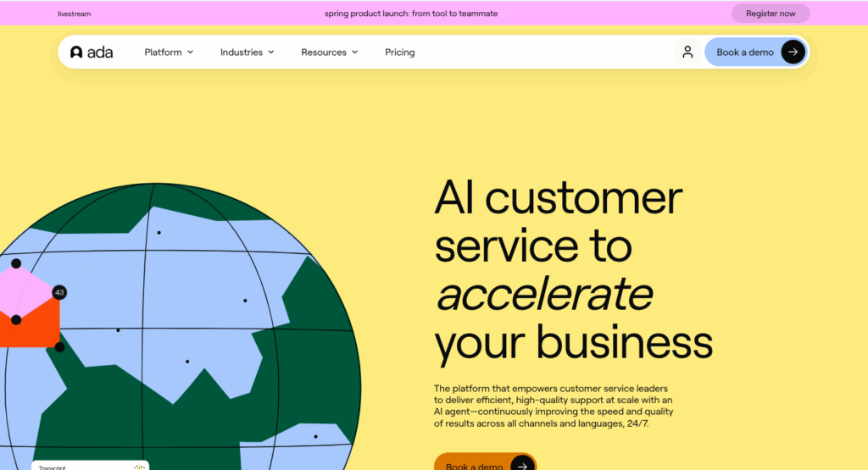
Task: Click the black arrow on the orange Book a demo button
Action: pos(522,466)
